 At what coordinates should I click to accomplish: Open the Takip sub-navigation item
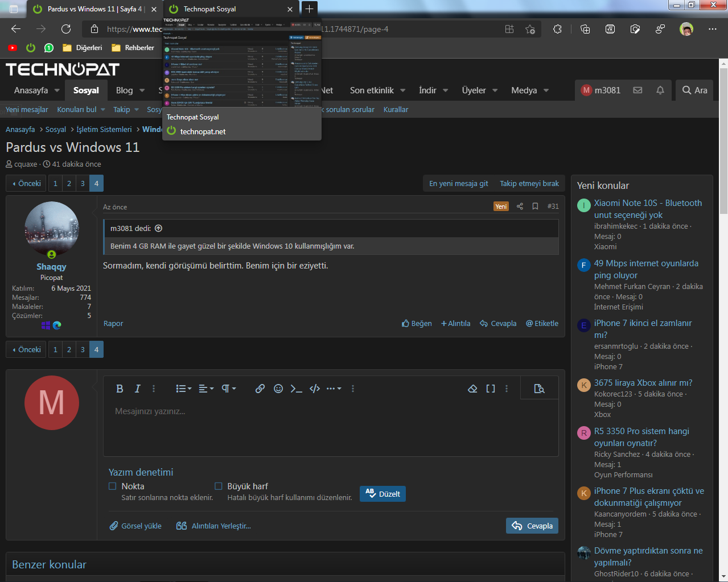(121, 109)
